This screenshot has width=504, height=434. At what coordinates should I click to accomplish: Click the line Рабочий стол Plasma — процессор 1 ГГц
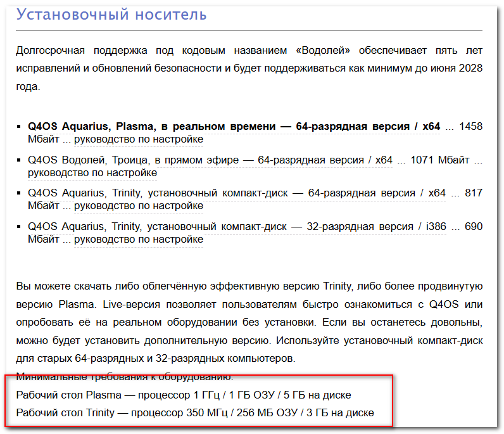(x=184, y=395)
